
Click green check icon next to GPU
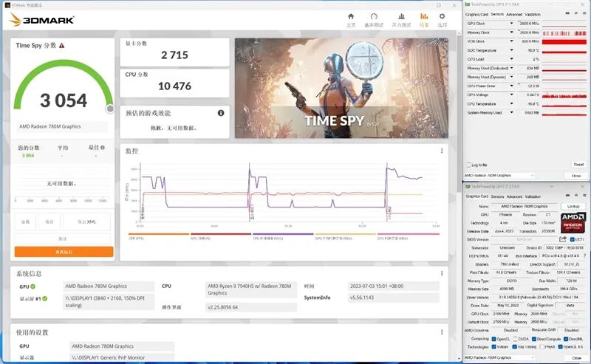pos(33,286)
